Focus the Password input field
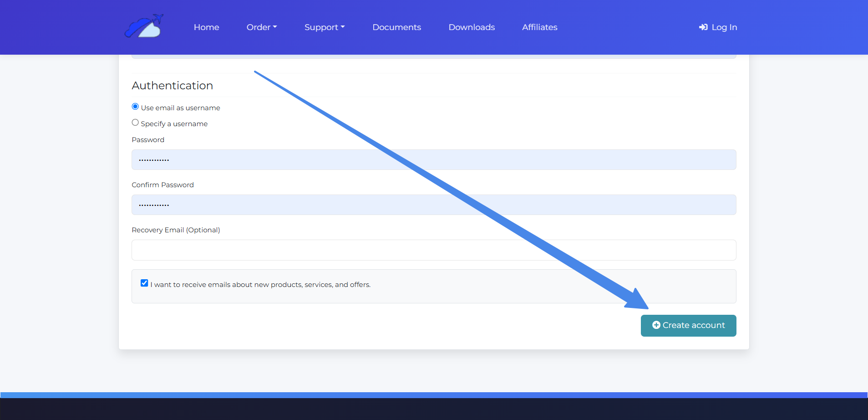 433,160
